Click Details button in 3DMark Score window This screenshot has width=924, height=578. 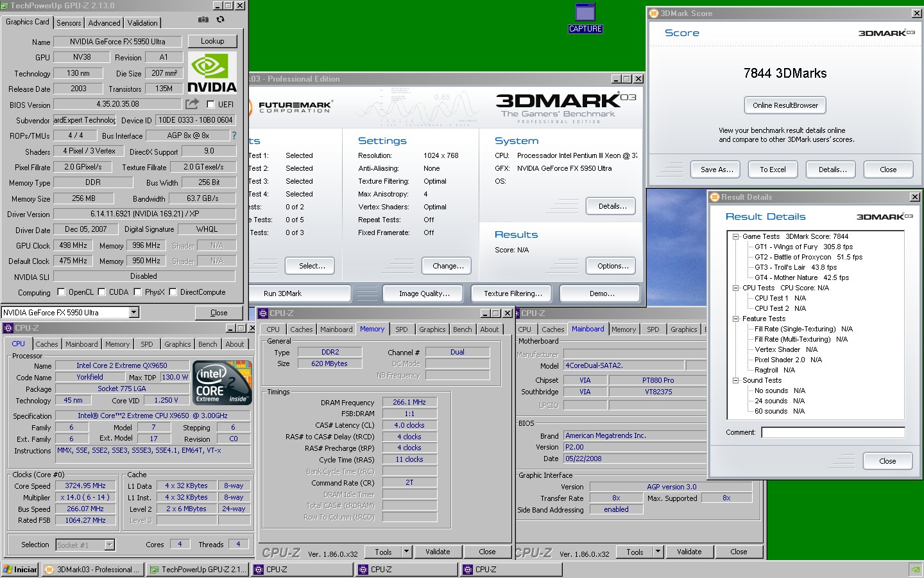point(832,170)
